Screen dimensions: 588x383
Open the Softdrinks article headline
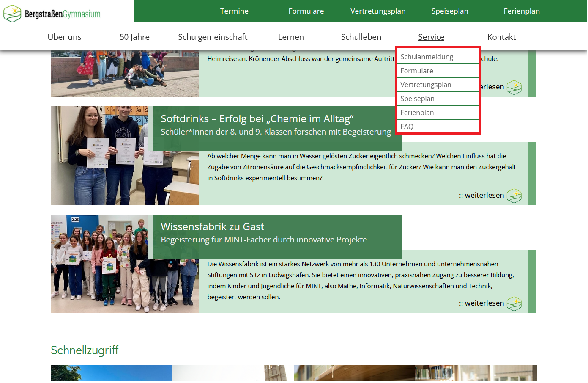click(x=257, y=119)
